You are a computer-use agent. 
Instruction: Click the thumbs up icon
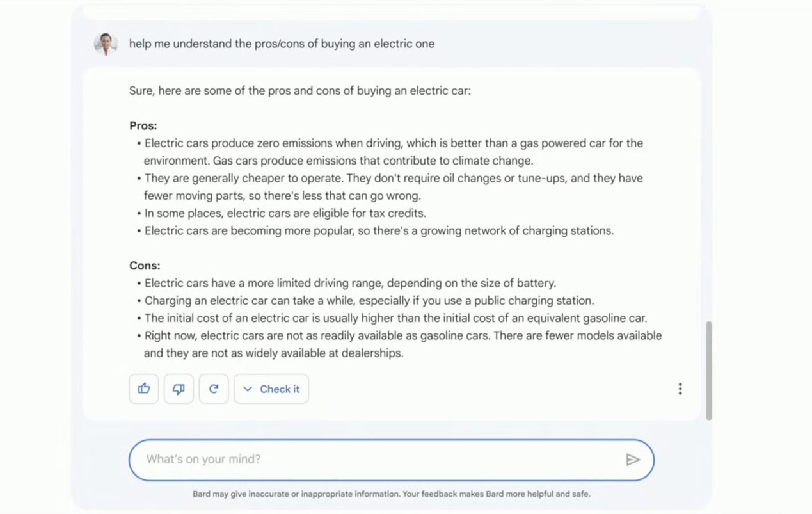144,389
